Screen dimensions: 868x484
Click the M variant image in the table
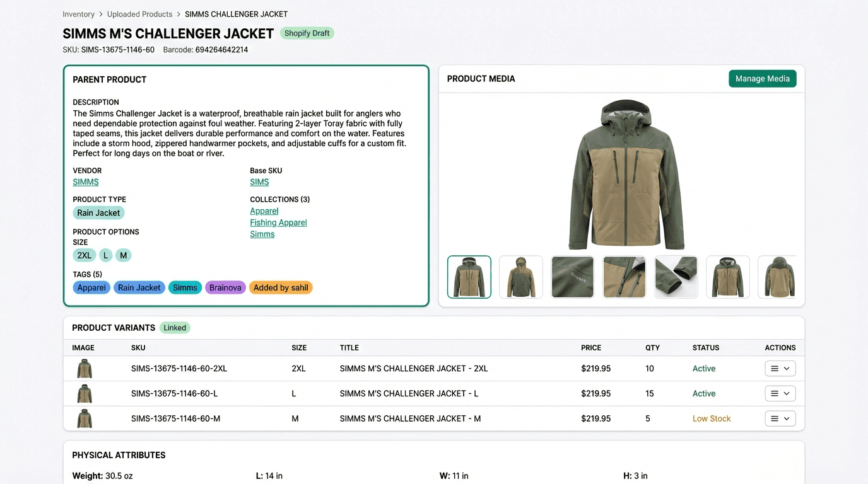pos(85,418)
